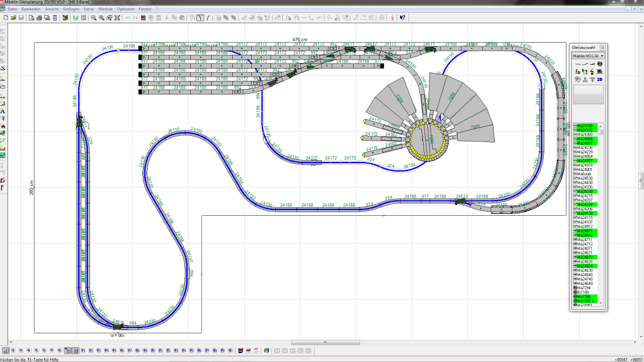Open the Fenster menu

click(x=145, y=9)
